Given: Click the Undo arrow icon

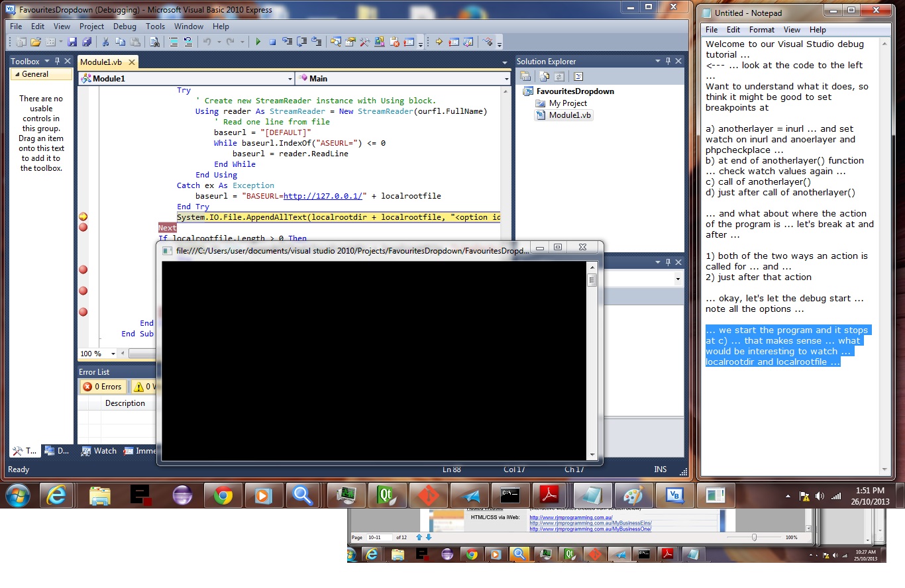Looking at the screenshot, I should 207,42.
